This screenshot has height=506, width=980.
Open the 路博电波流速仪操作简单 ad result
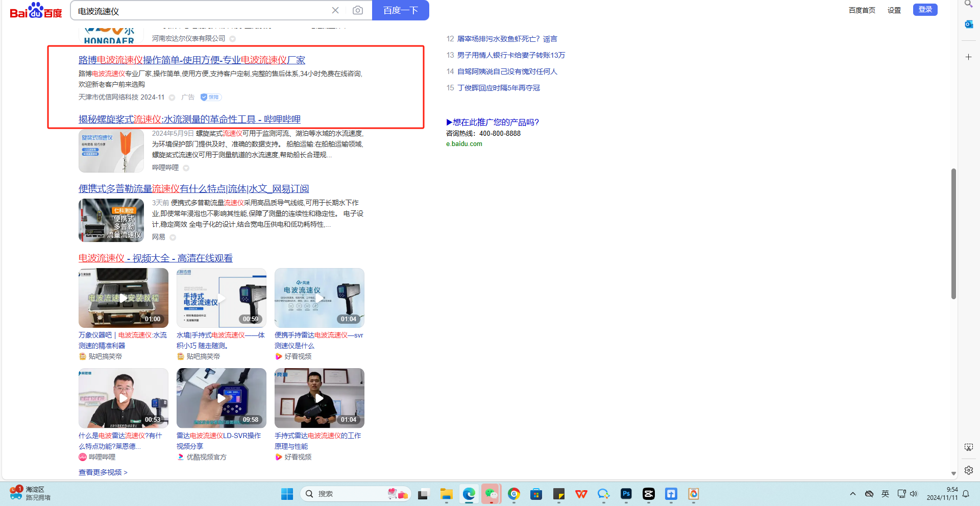pos(192,60)
